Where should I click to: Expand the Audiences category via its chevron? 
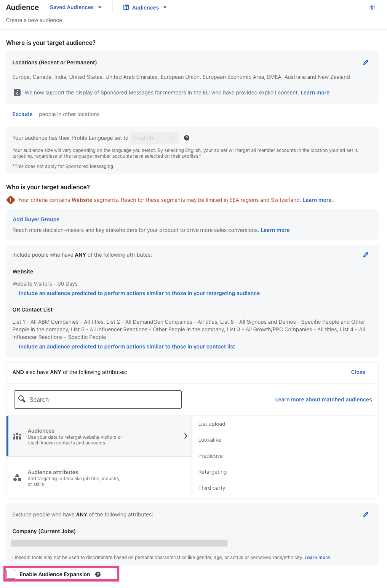(186, 436)
